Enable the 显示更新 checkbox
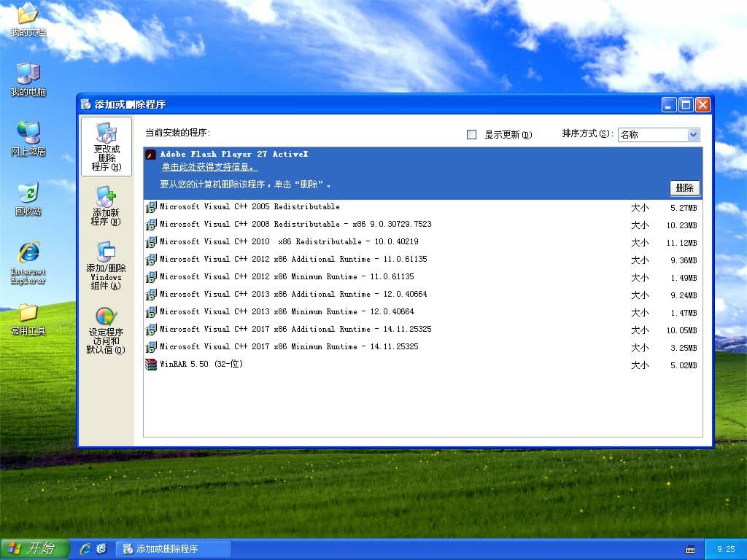 click(x=471, y=135)
